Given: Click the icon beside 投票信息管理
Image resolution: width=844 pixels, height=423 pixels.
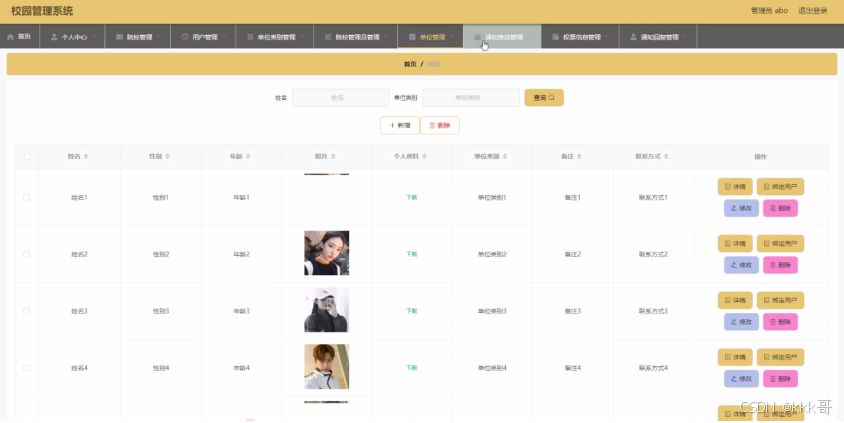Looking at the screenshot, I should point(555,37).
